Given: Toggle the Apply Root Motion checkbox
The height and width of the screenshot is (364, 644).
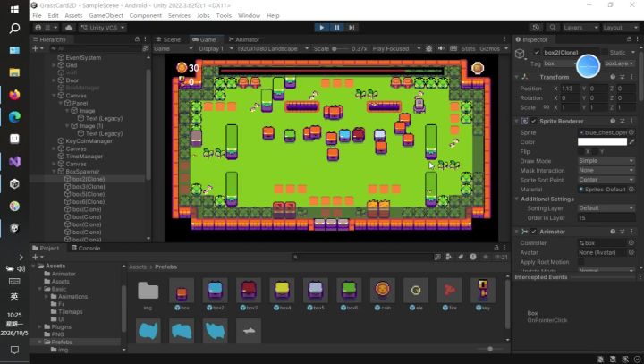Looking at the screenshot, I should (x=581, y=262).
